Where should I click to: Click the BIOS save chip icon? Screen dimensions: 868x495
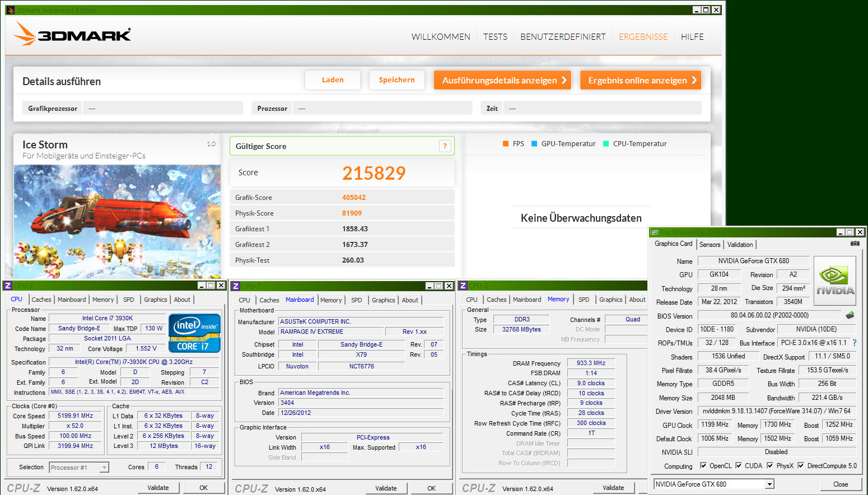[850, 315]
